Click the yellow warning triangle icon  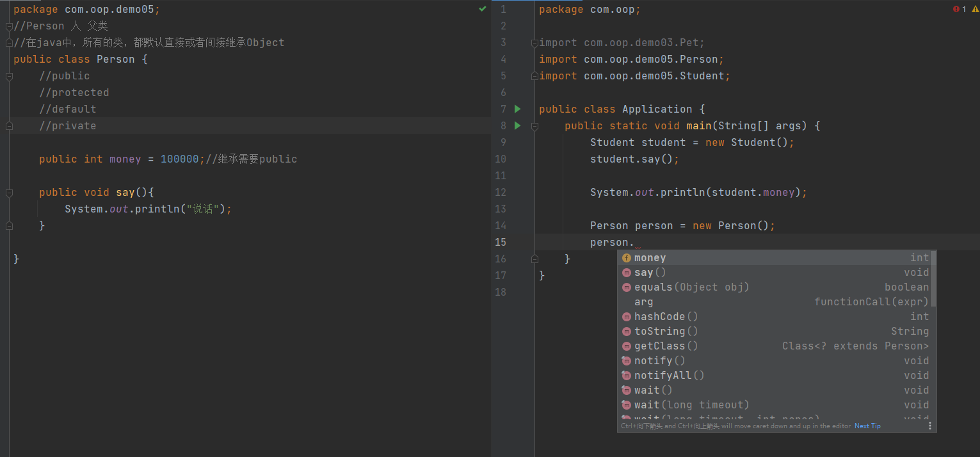[975, 9]
